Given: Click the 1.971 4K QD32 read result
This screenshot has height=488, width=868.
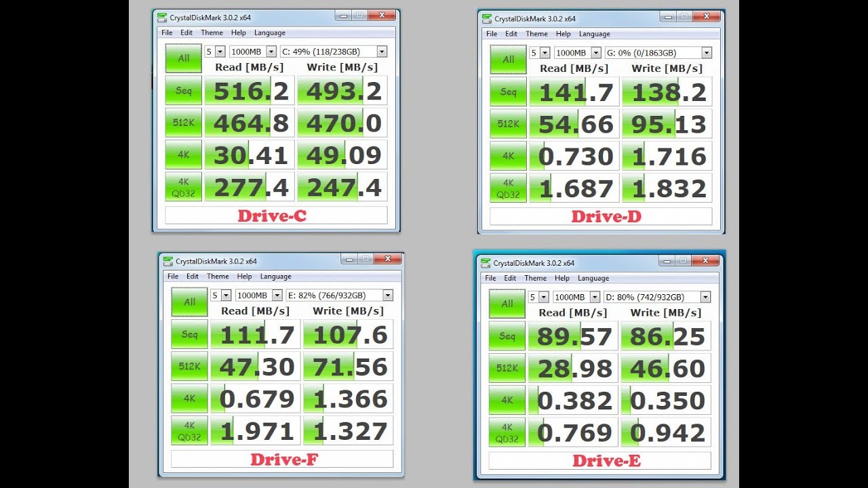Looking at the screenshot, I should click(256, 431).
